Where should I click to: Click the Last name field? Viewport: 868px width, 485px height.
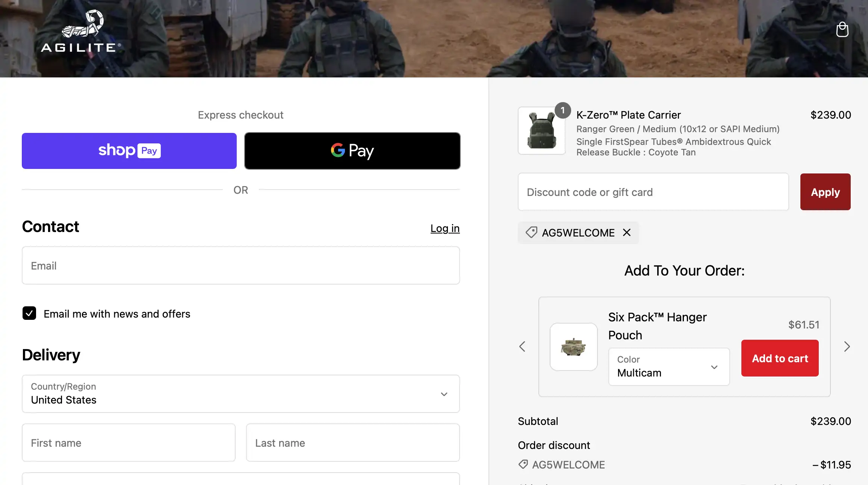click(352, 443)
